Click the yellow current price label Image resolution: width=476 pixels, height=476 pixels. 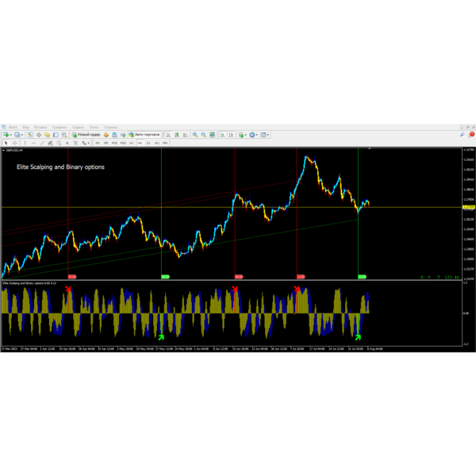(468, 207)
